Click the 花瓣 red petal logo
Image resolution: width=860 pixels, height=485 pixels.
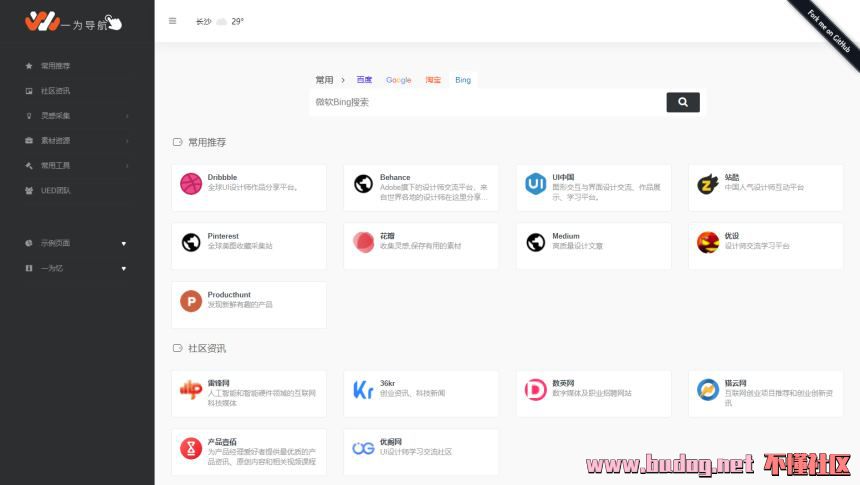click(363, 242)
